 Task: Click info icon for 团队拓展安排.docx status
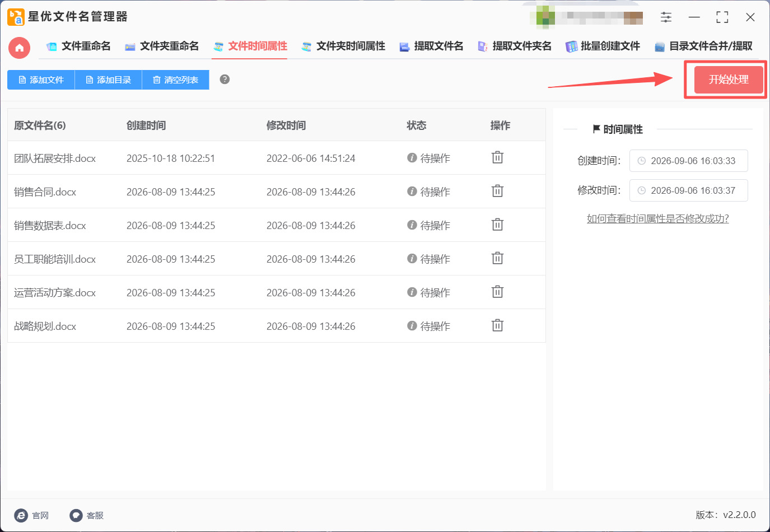(412, 158)
